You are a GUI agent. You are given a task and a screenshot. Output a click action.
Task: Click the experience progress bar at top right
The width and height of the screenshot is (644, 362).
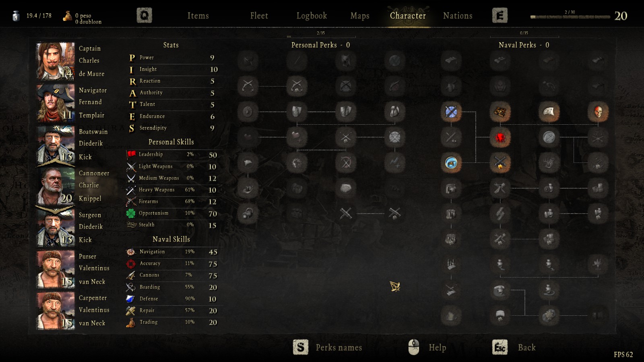point(570,17)
